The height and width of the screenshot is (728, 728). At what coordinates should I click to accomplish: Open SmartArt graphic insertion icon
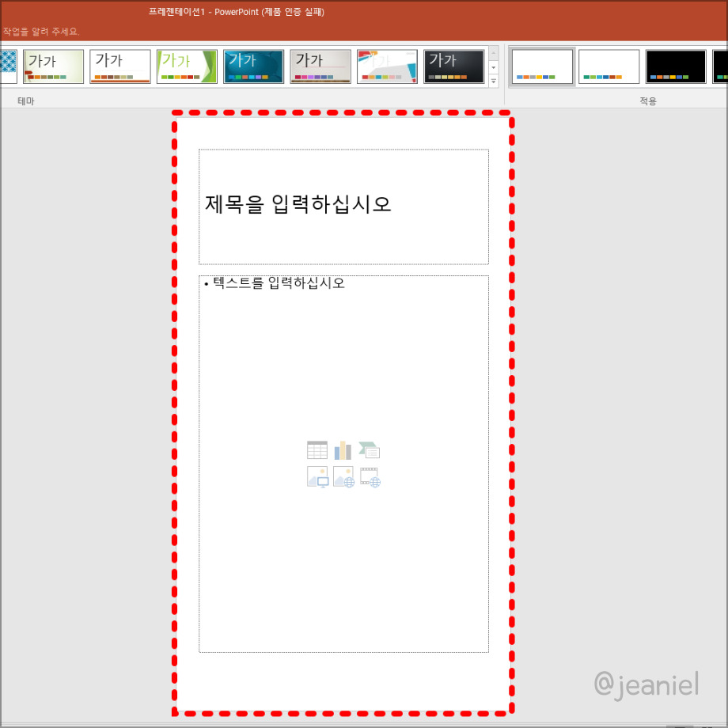click(368, 449)
